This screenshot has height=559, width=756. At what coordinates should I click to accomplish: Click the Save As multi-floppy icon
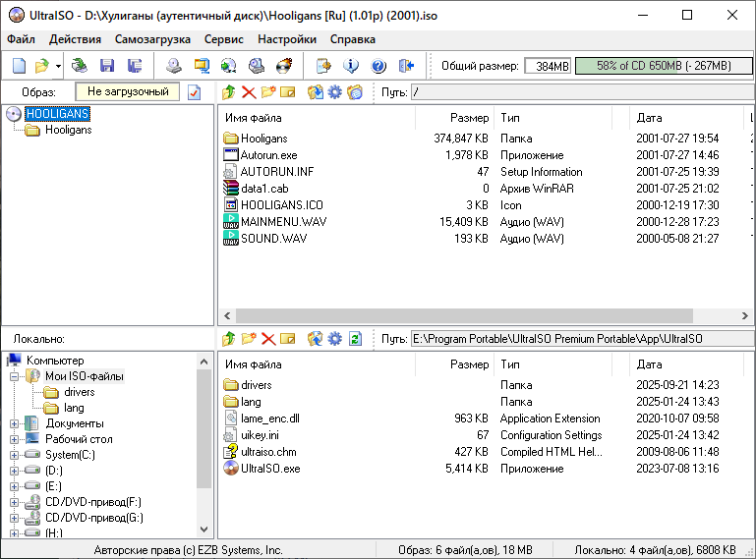click(x=135, y=66)
